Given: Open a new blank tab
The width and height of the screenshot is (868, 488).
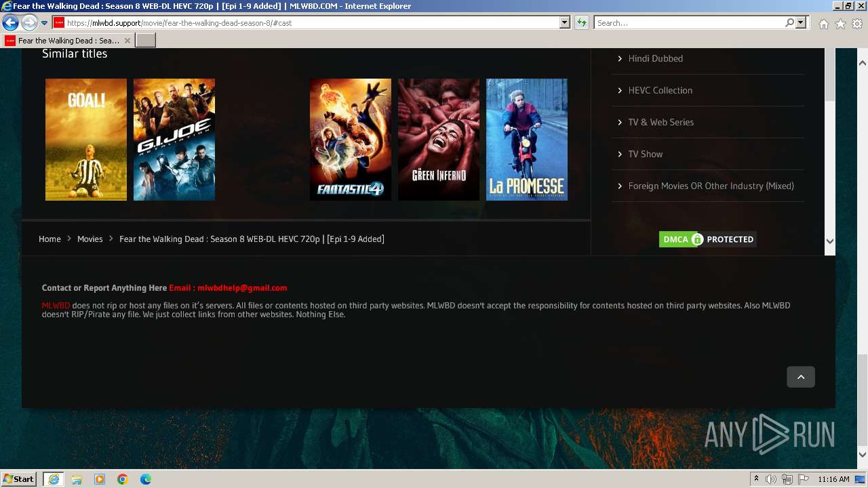Looking at the screenshot, I should (x=146, y=41).
